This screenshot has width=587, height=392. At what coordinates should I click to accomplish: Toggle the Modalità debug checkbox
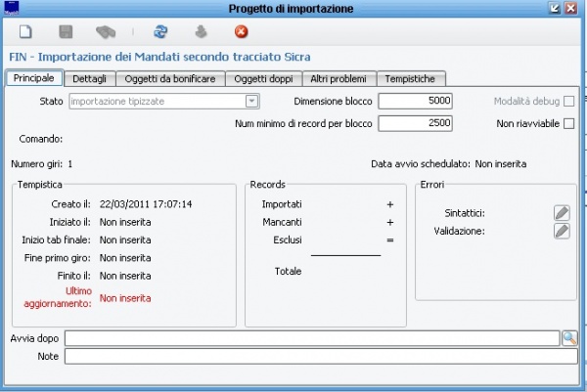point(568,101)
